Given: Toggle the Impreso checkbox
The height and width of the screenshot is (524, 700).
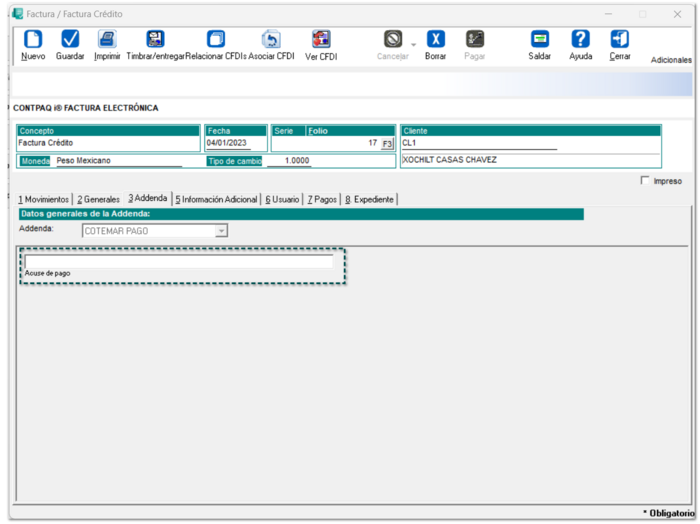Looking at the screenshot, I should 645,181.
